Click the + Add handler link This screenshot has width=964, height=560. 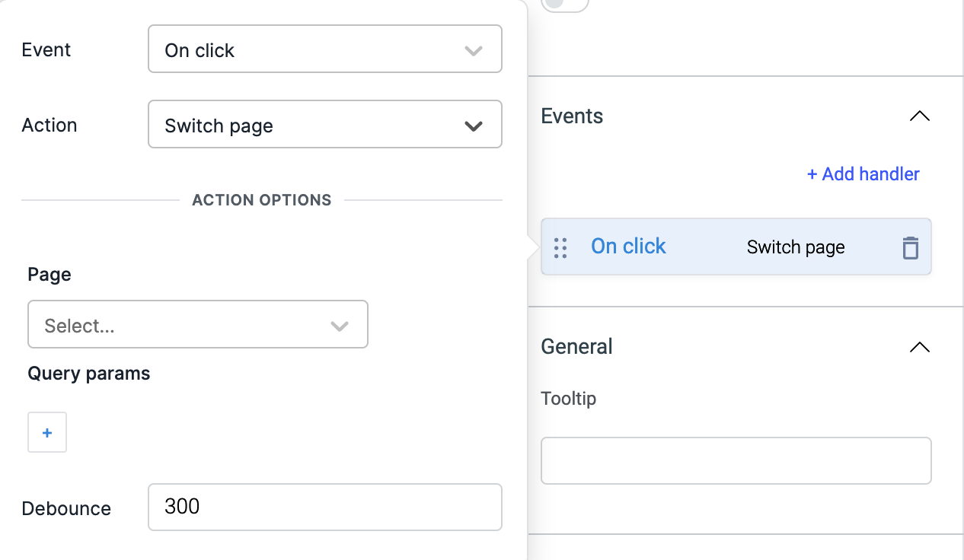click(x=863, y=174)
